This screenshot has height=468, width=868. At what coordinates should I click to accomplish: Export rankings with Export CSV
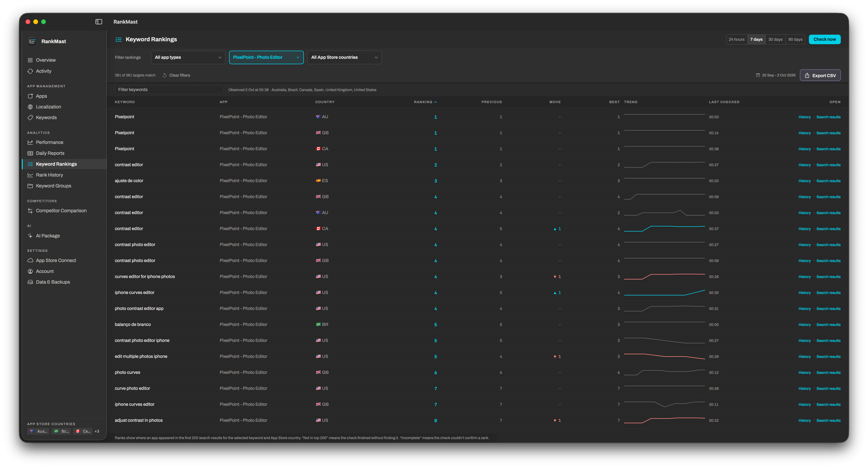(x=820, y=75)
